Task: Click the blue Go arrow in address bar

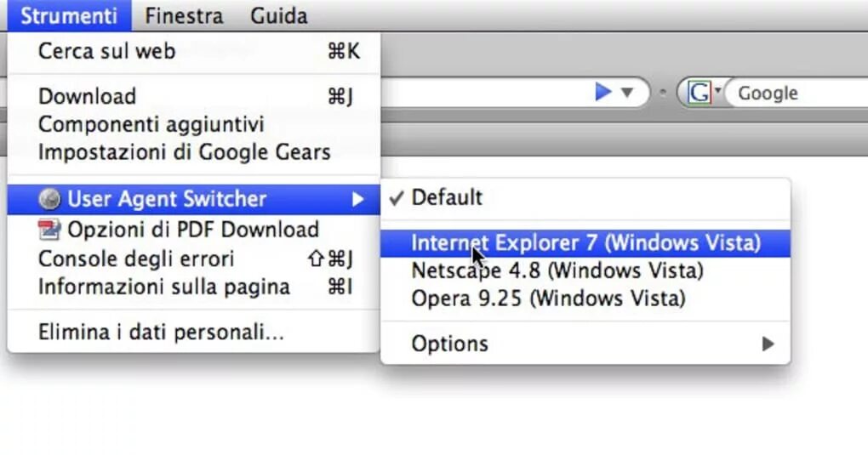Action: coord(602,92)
